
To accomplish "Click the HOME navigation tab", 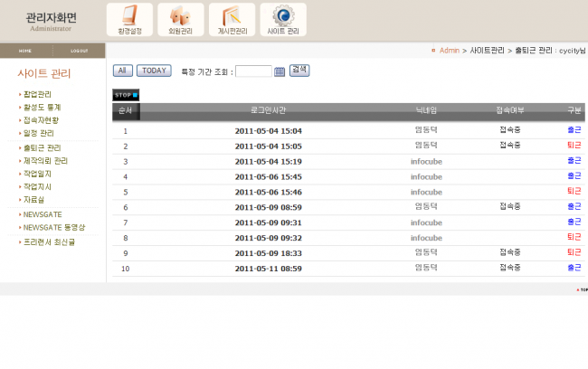I will [25, 51].
